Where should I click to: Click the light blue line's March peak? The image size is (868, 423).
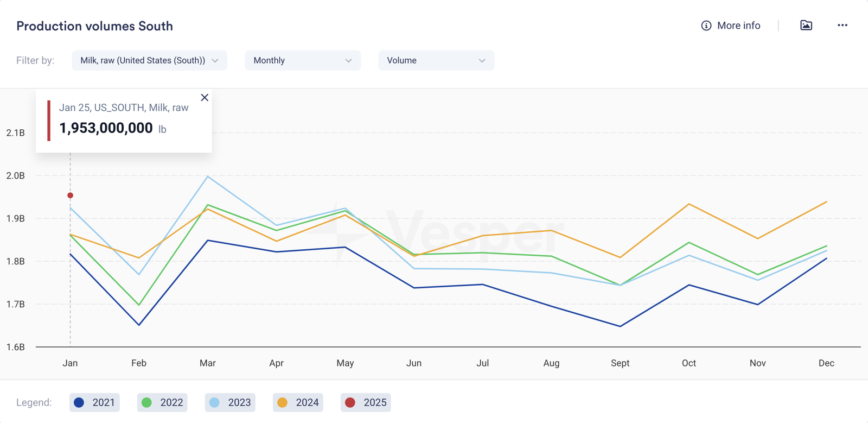(x=208, y=176)
